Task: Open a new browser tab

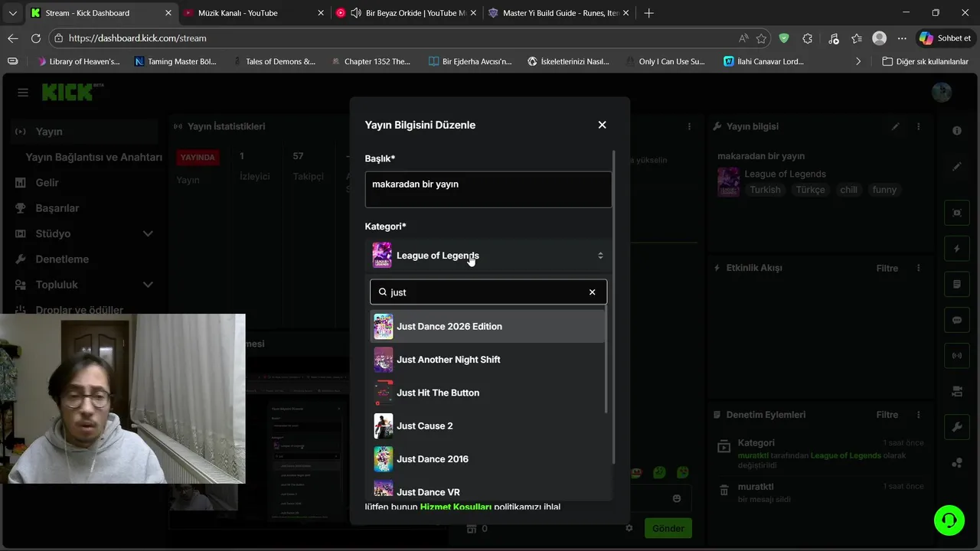Action: [x=649, y=13]
